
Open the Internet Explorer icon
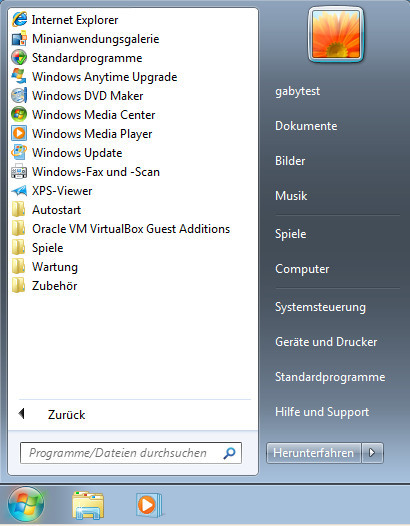[19, 19]
